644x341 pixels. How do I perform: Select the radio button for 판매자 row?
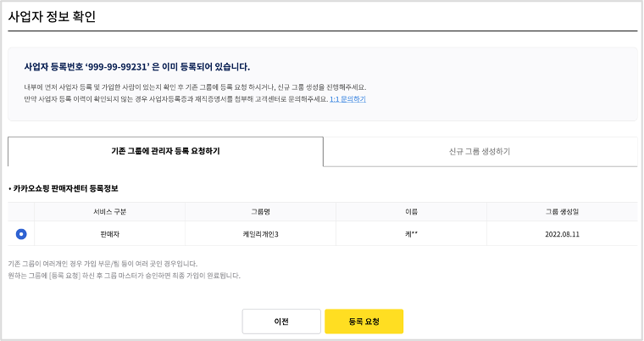point(21,233)
